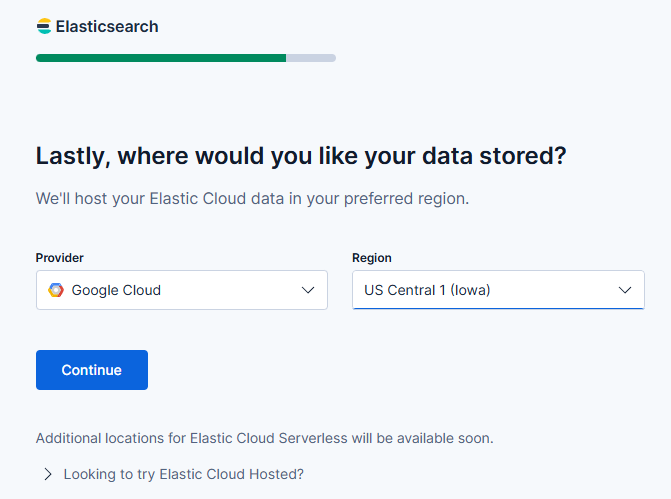Image resolution: width=671 pixels, height=499 pixels.
Task: Click the Elasticsearch brand name text
Action: 107,27
